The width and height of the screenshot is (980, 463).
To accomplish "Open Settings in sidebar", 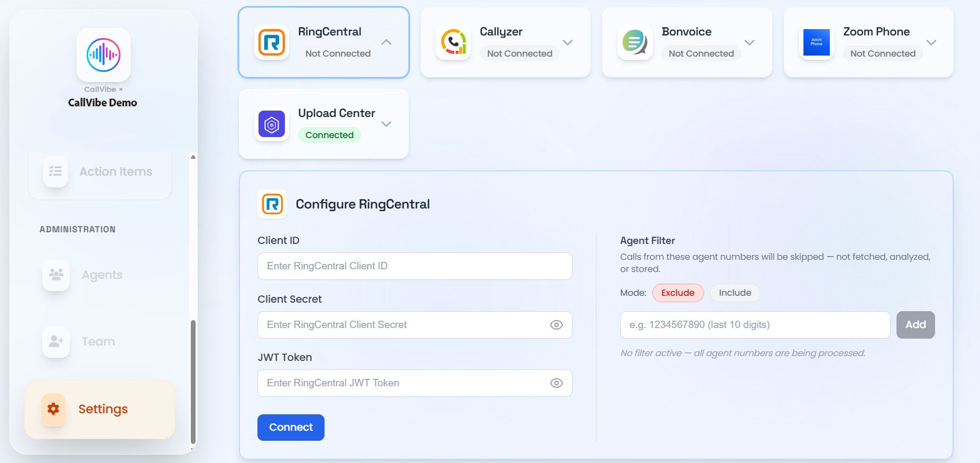I will [100, 409].
